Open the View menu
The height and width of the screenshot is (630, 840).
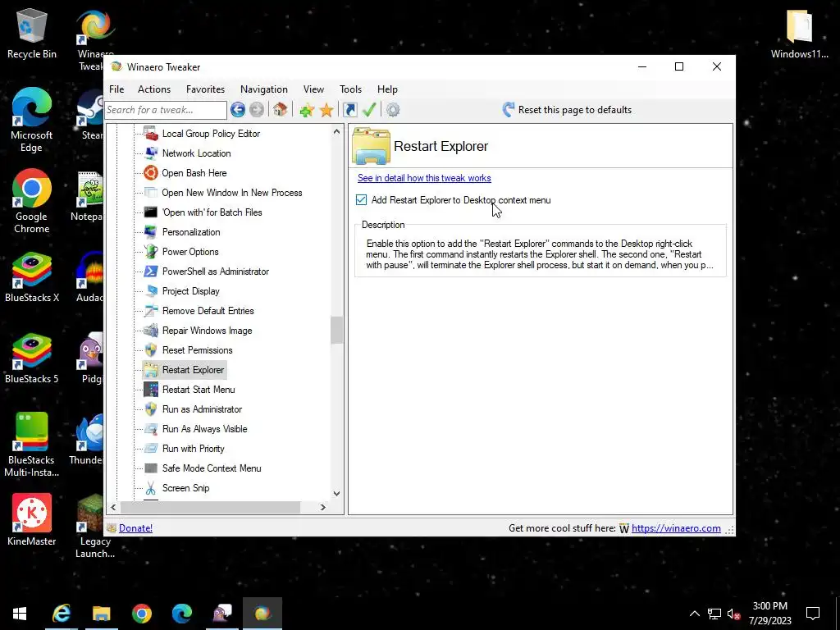(x=313, y=89)
